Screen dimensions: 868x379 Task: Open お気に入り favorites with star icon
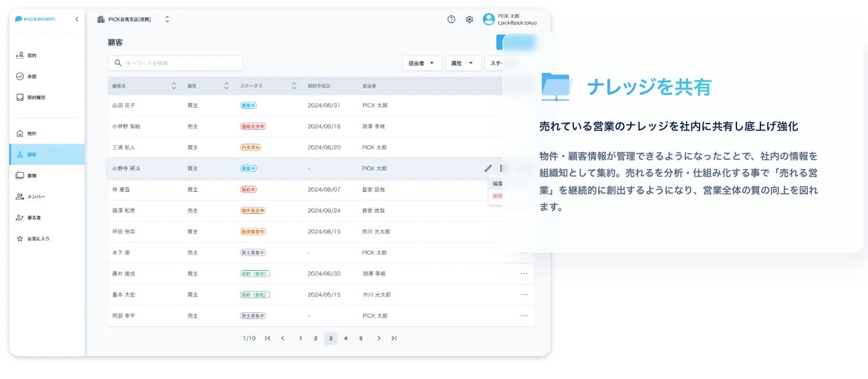[37, 239]
